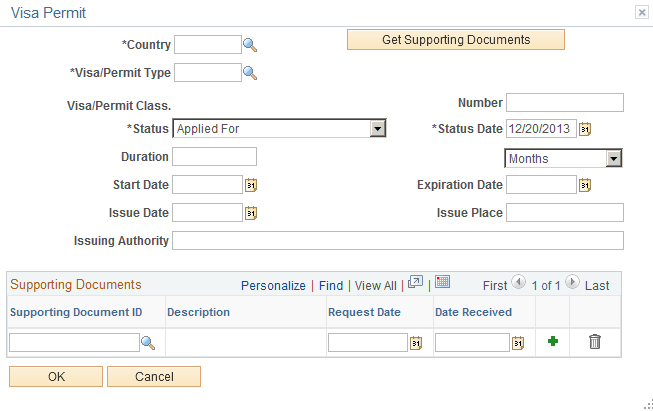Screen dimensions: 653x411
Task: Click the Visa/Permit Type lookup magnifier
Action: 251,73
